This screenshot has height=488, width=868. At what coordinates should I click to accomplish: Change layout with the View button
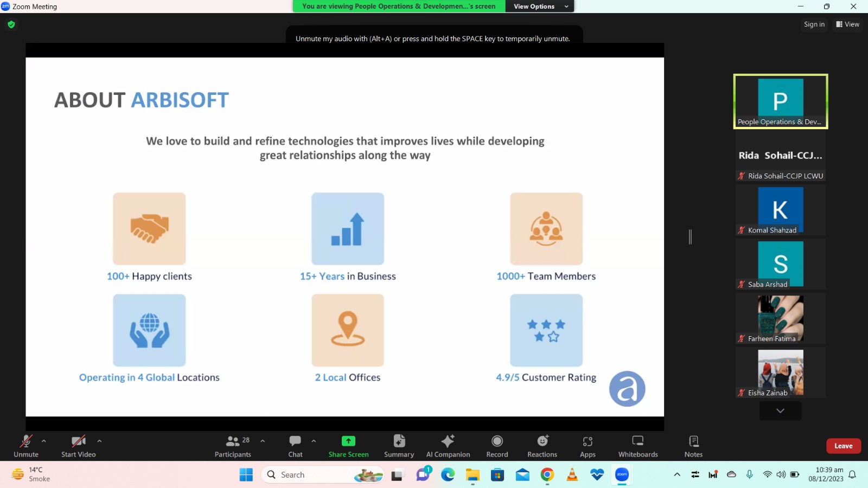coord(847,24)
